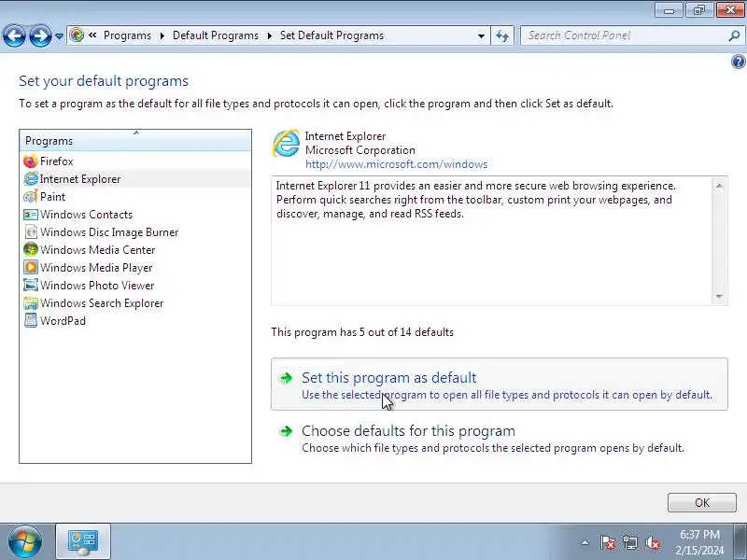Viewport: 747px width, 560px height.
Task: Open the Action Center flag tray icon
Action: pyautogui.click(x=607, y=542)
